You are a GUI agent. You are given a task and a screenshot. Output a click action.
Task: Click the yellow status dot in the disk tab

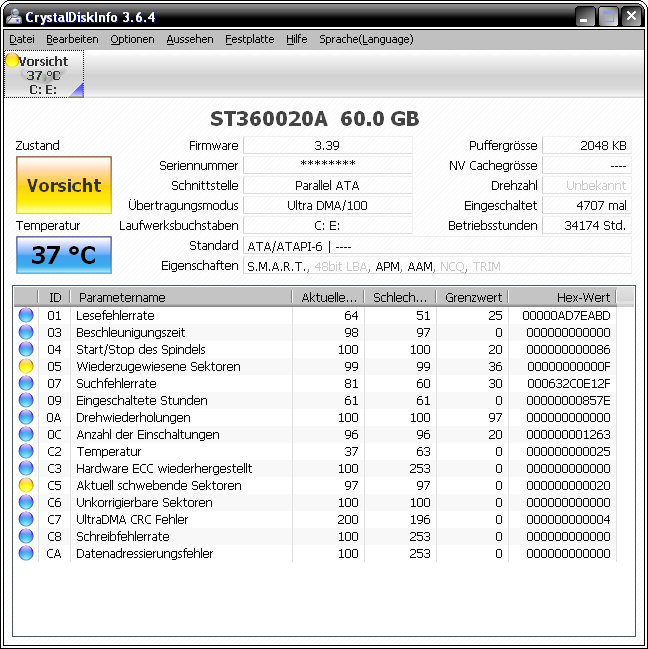(x=12, y=60)
